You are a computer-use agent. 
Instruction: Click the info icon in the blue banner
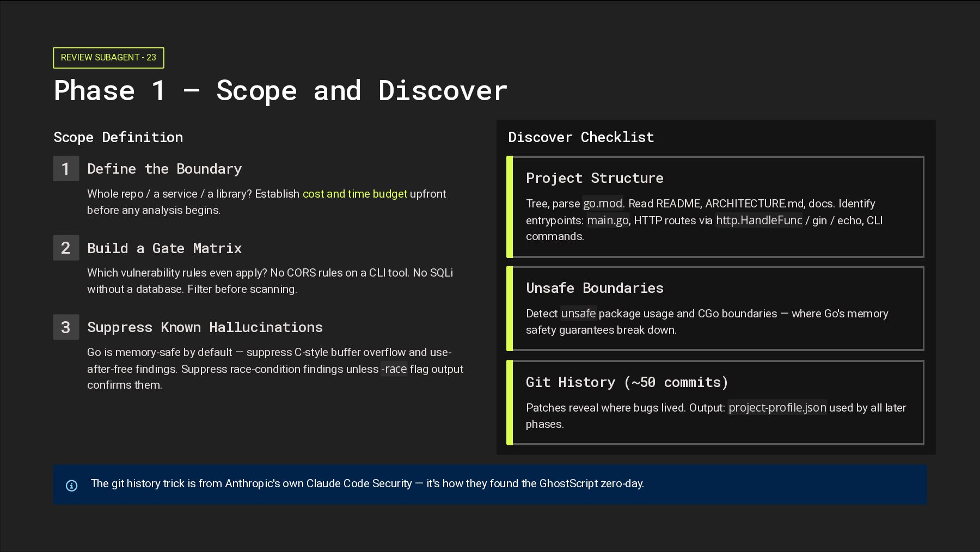click(71, 485)
